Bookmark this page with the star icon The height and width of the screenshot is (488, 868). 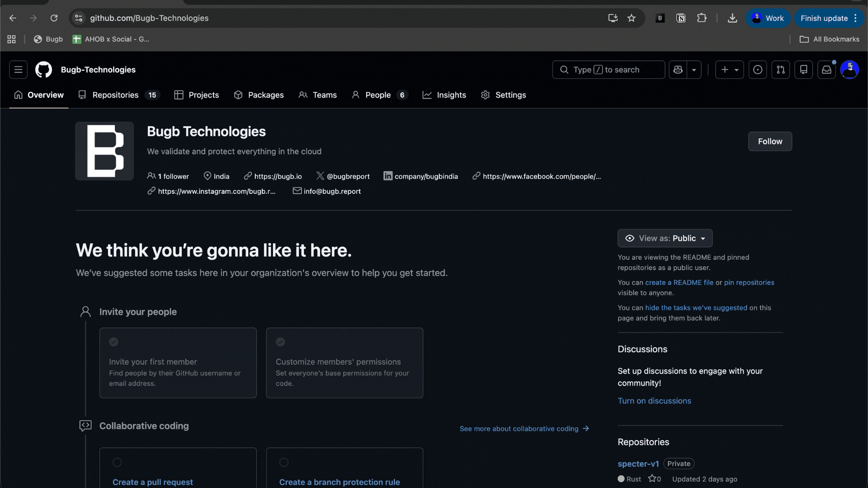(632, 18)
